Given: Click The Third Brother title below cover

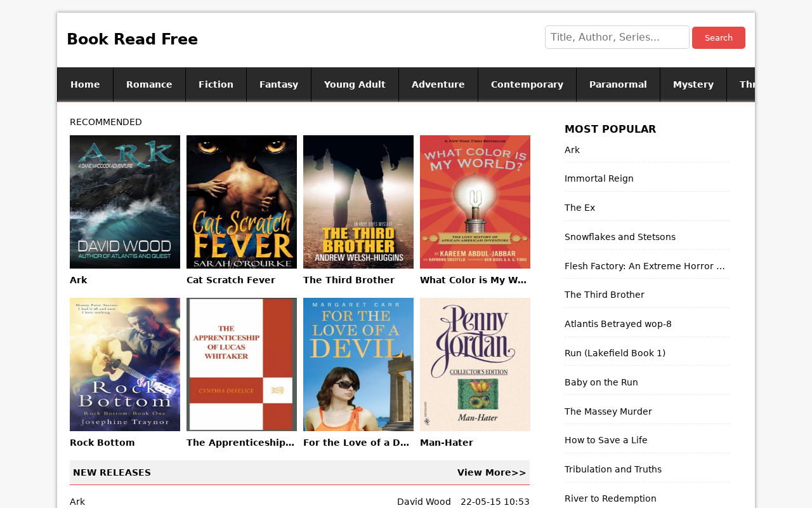Looking at the screenshot, I should (349, 280).
